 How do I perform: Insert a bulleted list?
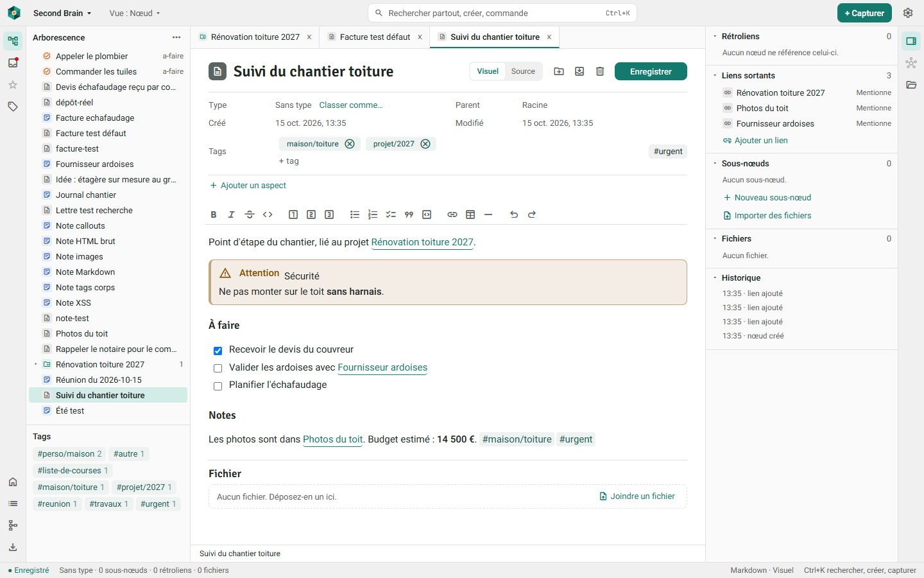(355, 215)
